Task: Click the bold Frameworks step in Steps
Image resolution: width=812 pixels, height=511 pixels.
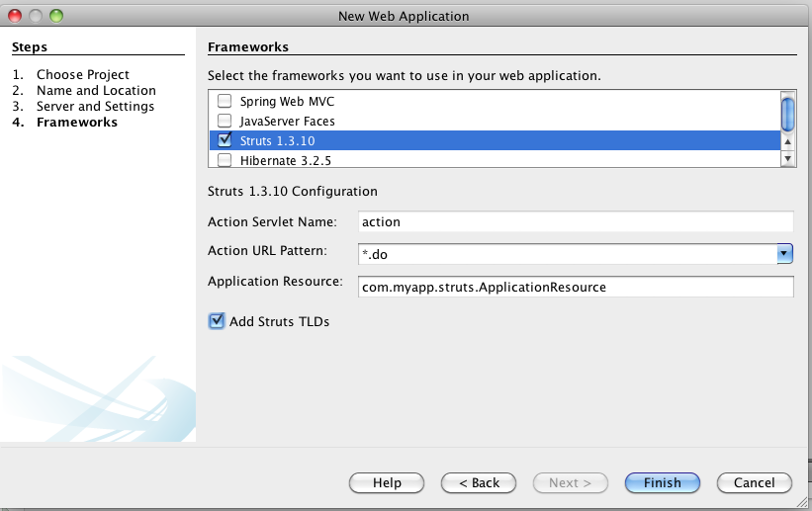Action: click(76, 123)
